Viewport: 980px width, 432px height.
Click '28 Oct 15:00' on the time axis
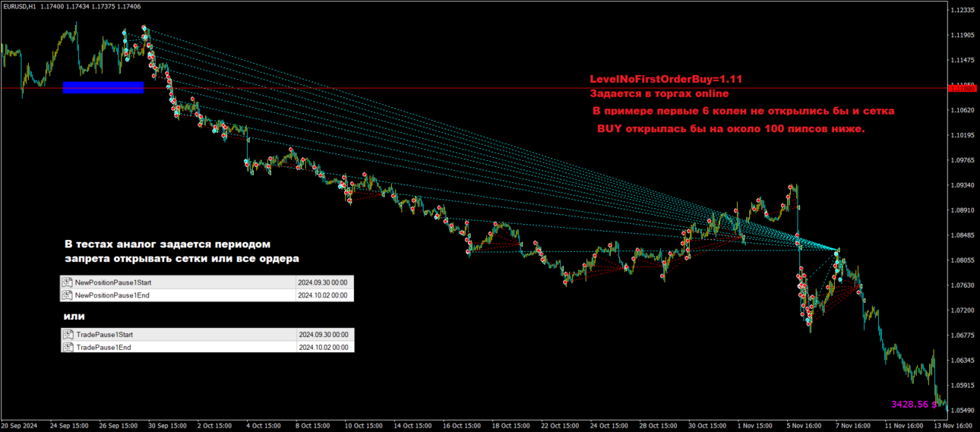pyautogui.click(x=659, y=426)
